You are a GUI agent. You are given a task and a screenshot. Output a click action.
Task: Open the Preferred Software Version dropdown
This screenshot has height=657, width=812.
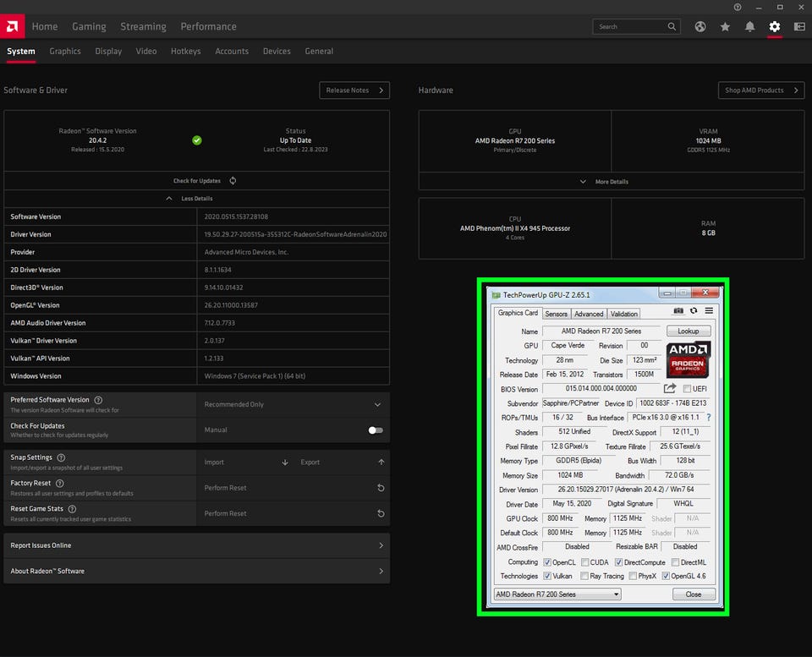(294, 404)
